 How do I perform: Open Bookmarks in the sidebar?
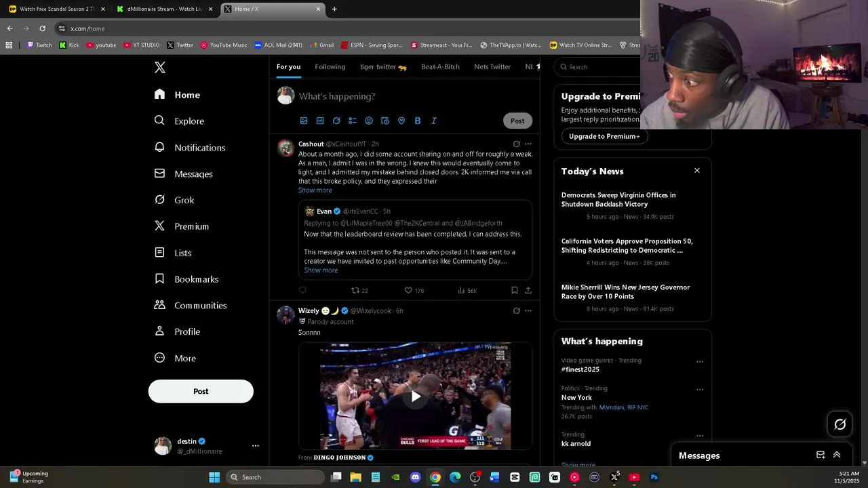point(186,279)
